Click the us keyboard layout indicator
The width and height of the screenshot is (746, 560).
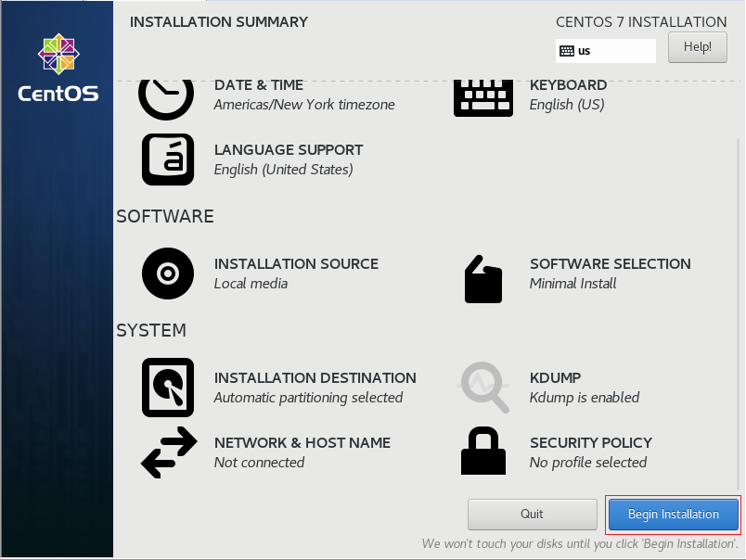(x=606, y=51)
